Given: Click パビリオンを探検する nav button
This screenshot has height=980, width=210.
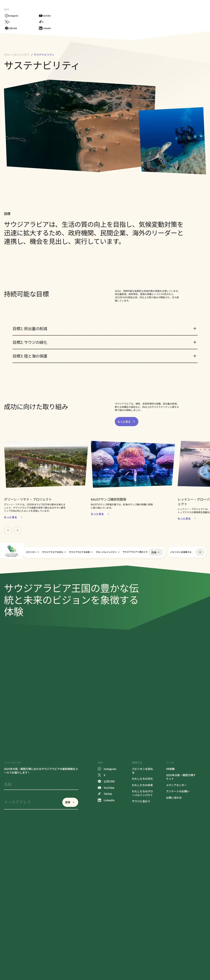Looking at the screenshot, I should tap(181, 552).
